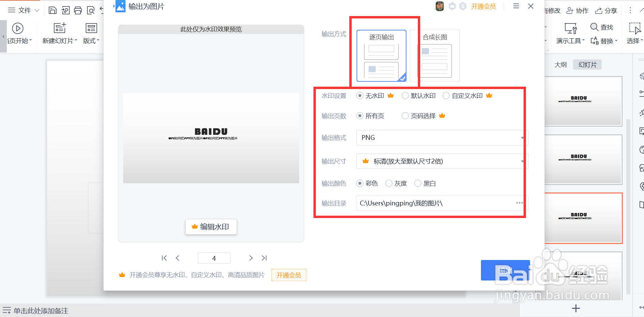The height and width of the screenshot is (317, 644).
Task: Switch to Outline (大纲) tab
Action: pos(560,64)
